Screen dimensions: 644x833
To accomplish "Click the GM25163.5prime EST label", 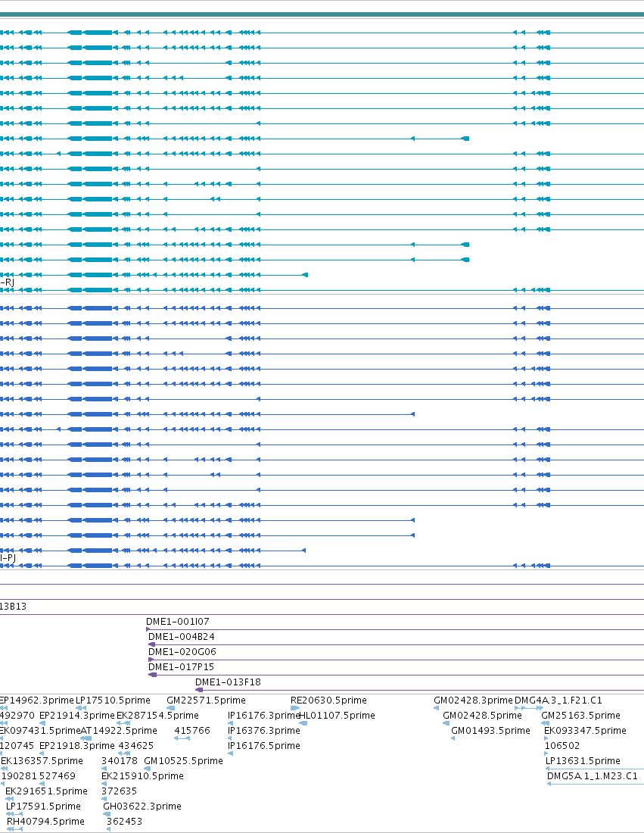I will [580, 716].
